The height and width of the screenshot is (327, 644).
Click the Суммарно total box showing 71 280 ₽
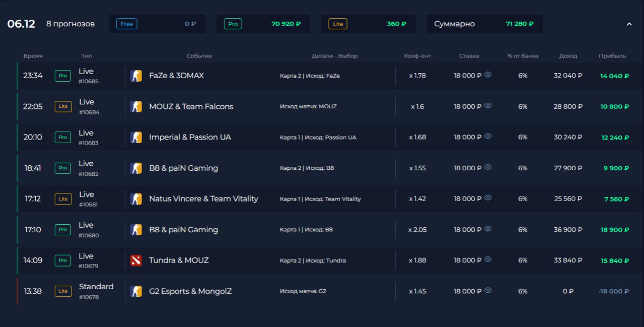pos(484,24)
